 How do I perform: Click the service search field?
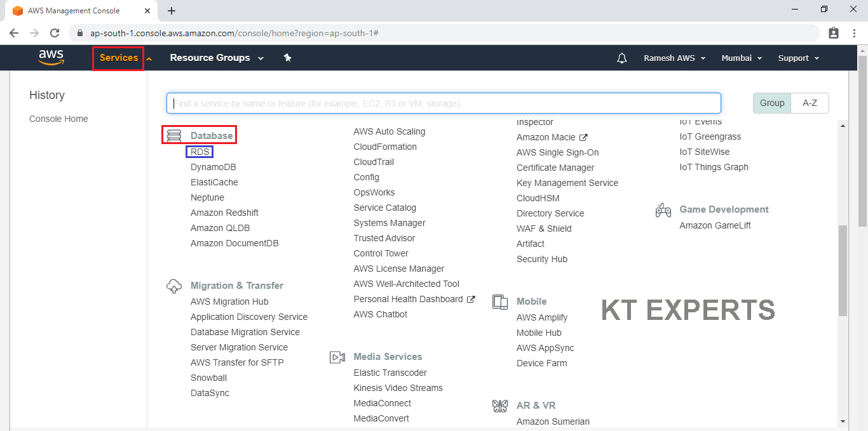444,103
